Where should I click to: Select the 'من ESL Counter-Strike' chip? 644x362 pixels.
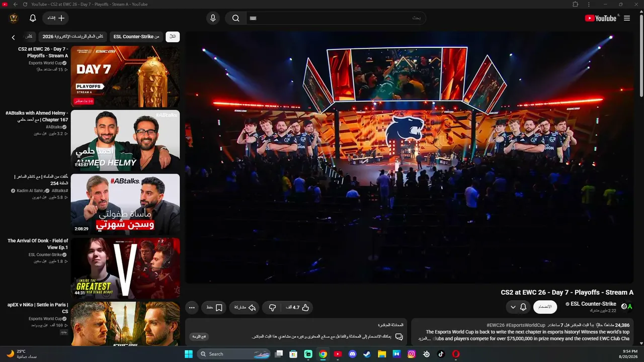(136, 37)
